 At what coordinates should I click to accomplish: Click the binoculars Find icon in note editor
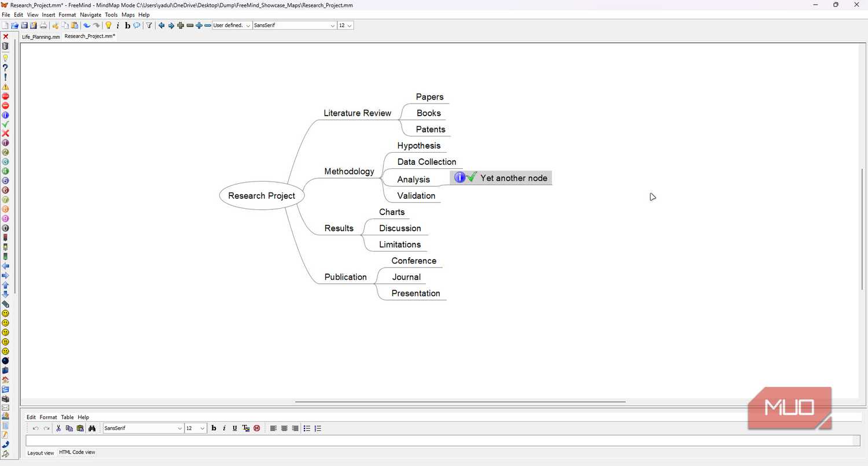[x=91, y=428]
